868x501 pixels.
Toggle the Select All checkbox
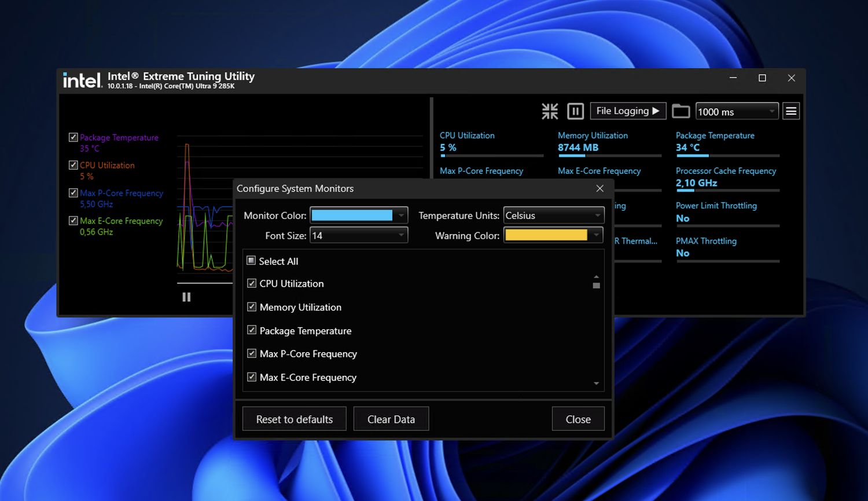point(251,261)
